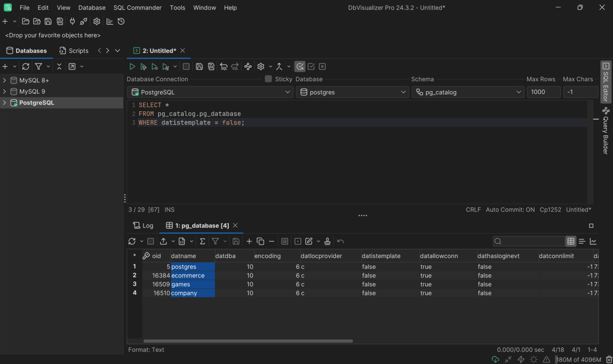Click the Max Rows input field
This screenshot has height=364, width=613.
(x=543, y=92)
